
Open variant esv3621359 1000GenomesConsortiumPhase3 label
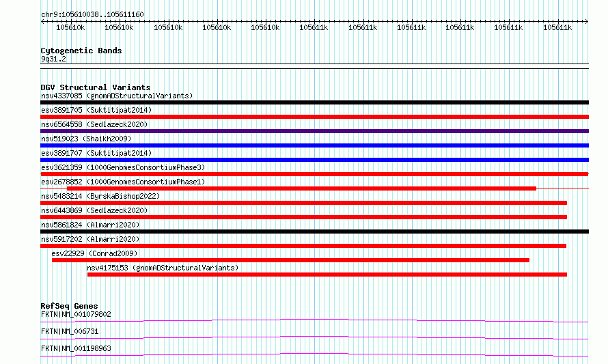click(123, 167)
